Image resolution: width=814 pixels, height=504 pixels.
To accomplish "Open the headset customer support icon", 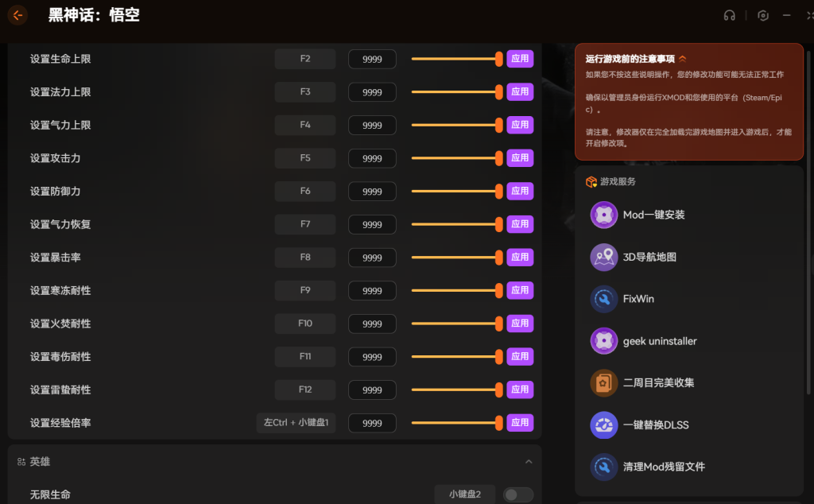I will (730, 16).
